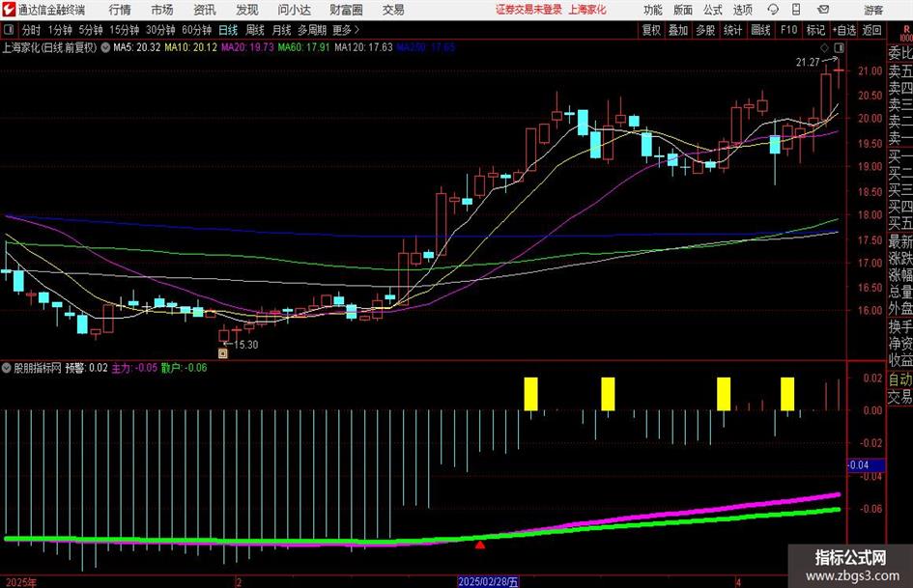Viewport: 913px width, 588px height.
Task: Open the 资讯 menu
Action: tap(205, 10)
